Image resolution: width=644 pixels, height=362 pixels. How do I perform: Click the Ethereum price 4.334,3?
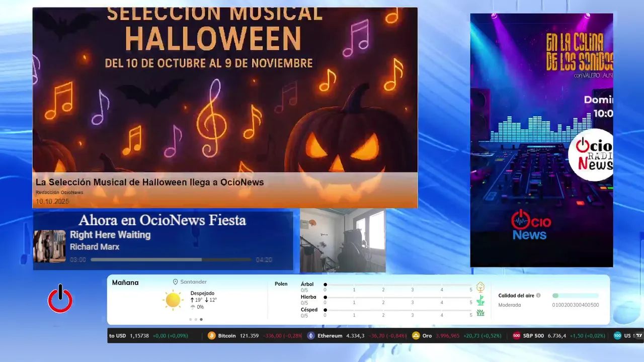coord(355,336)
